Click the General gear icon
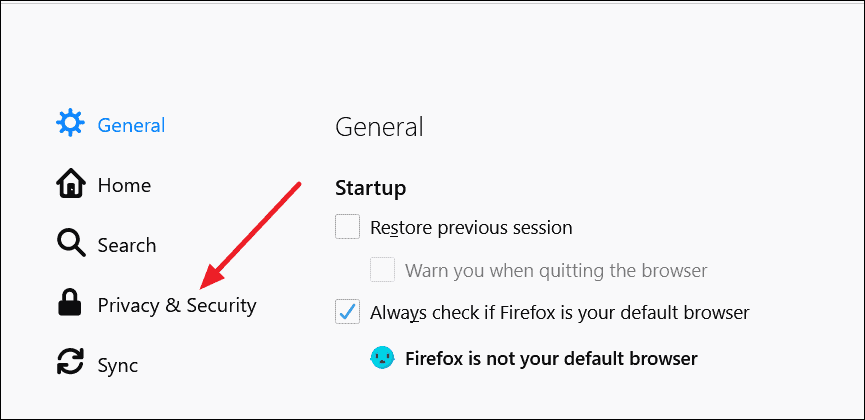Viewport: 865px width, 420px height. (71, 123)
